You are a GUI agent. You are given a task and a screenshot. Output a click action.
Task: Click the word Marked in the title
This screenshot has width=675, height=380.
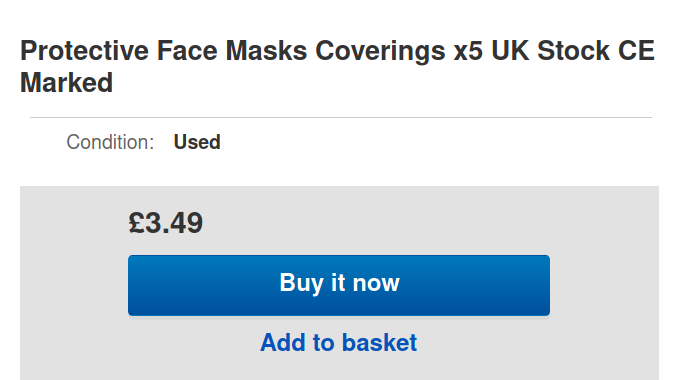pos(67,83)
